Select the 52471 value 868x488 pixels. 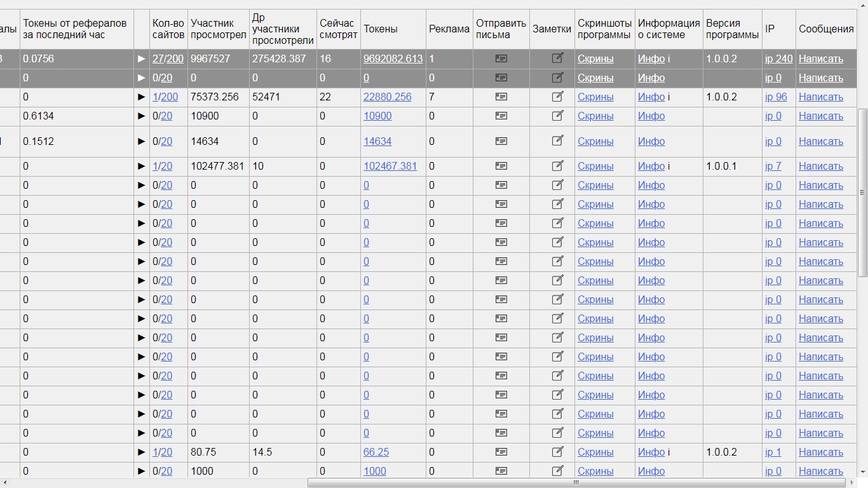pos(266,97)
